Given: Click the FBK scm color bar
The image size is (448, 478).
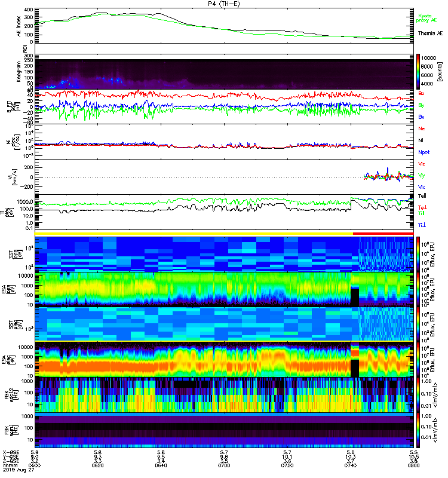Looking at the screenshot, I should point(418,430).
